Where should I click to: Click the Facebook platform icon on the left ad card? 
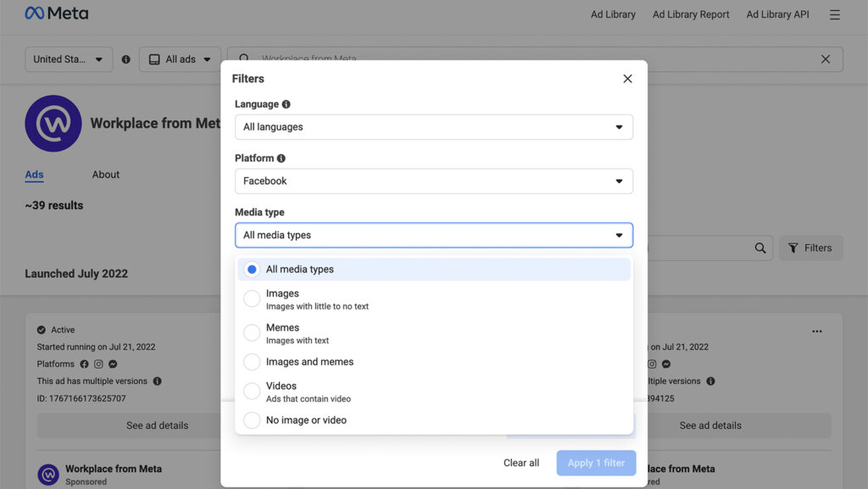point(84,364)
